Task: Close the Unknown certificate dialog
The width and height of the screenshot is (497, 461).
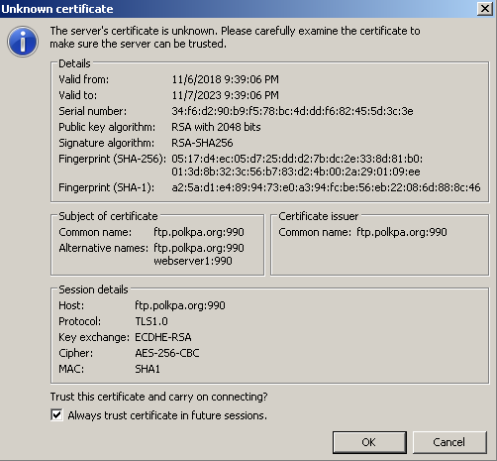Action: point(484,9)
